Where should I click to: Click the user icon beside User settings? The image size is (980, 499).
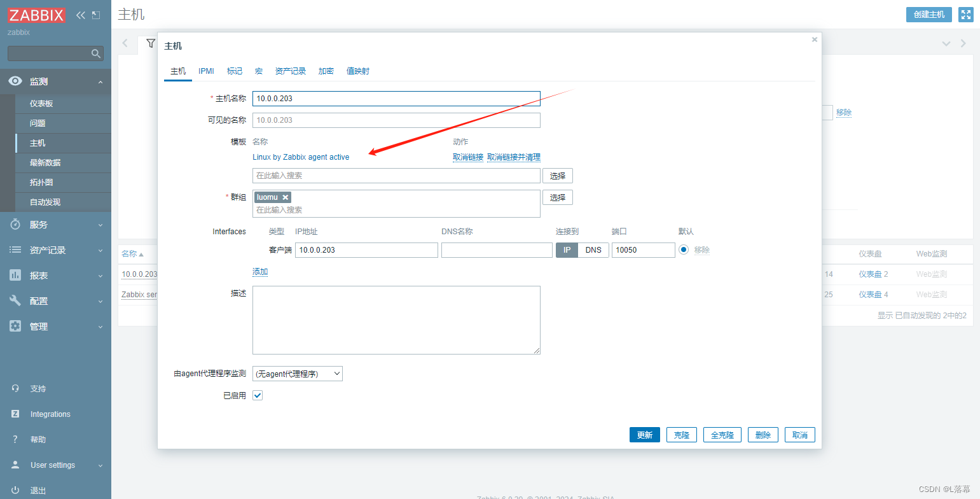click(x=15, y=465)
